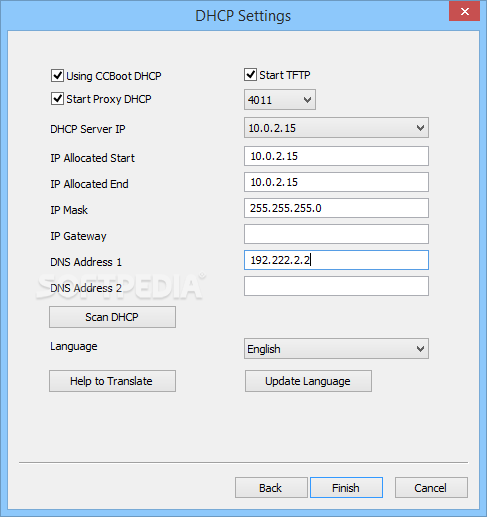This screenshot has height=517, width=487.
Task: Click the Update Language button
Action: pos(308,381)
